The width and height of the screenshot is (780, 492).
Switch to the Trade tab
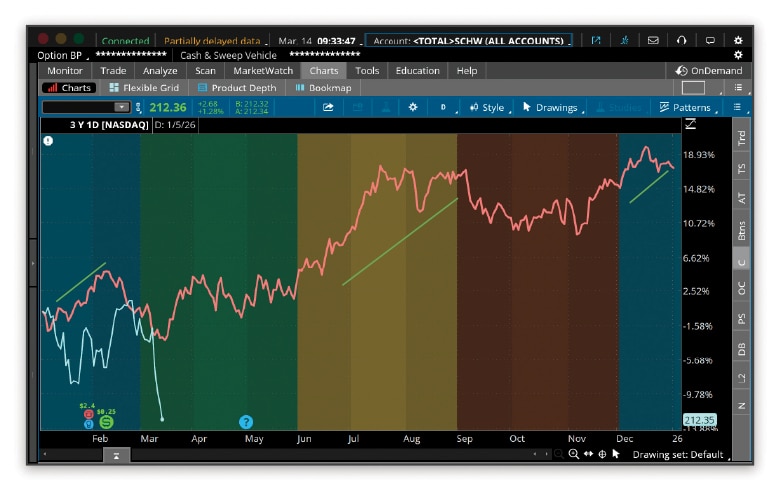pos(113,71)
